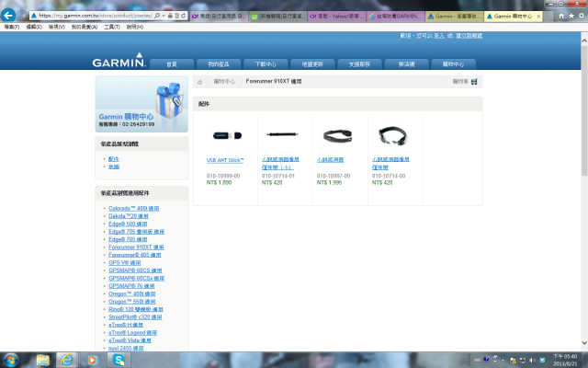Click the Oregon 550t sidebar link

[x=132, y=302]
